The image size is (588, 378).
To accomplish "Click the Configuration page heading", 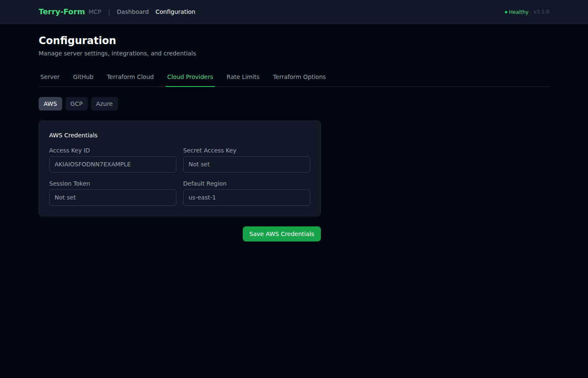I will tap(77, 40).
